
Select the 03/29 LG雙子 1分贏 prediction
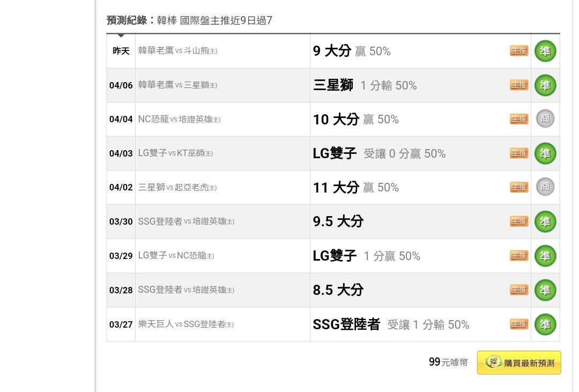point(366,256)
